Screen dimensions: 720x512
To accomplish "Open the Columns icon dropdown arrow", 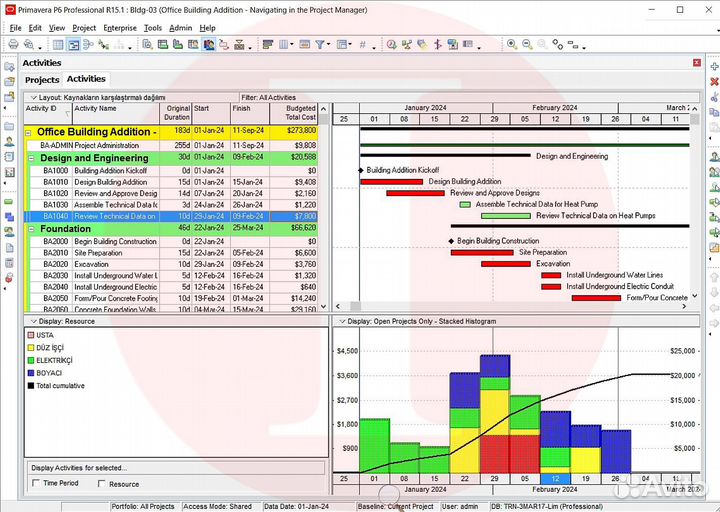I will (x=292, y=45).
